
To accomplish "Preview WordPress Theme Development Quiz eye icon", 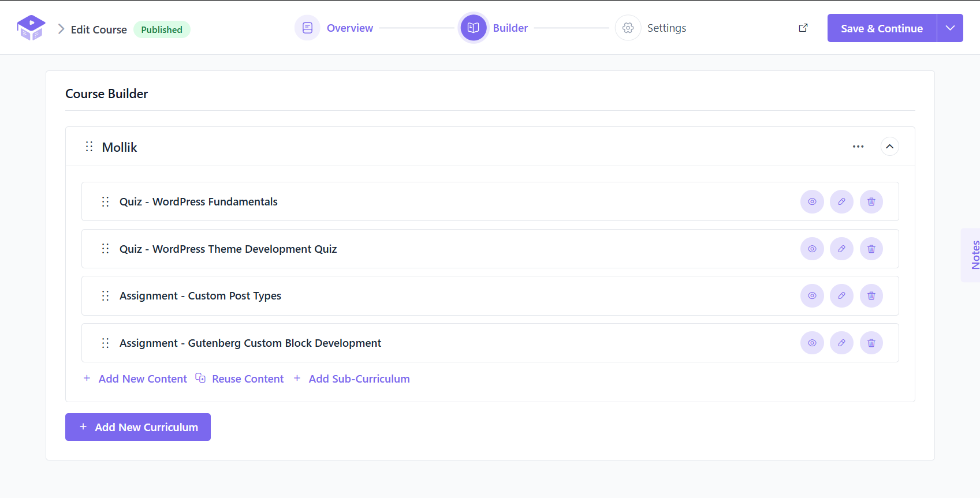I will point(812,249).
